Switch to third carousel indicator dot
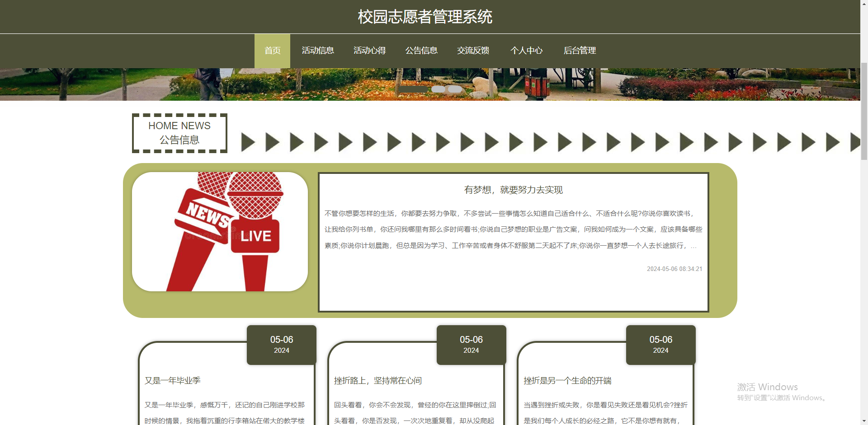 click(x=455, y=89)
